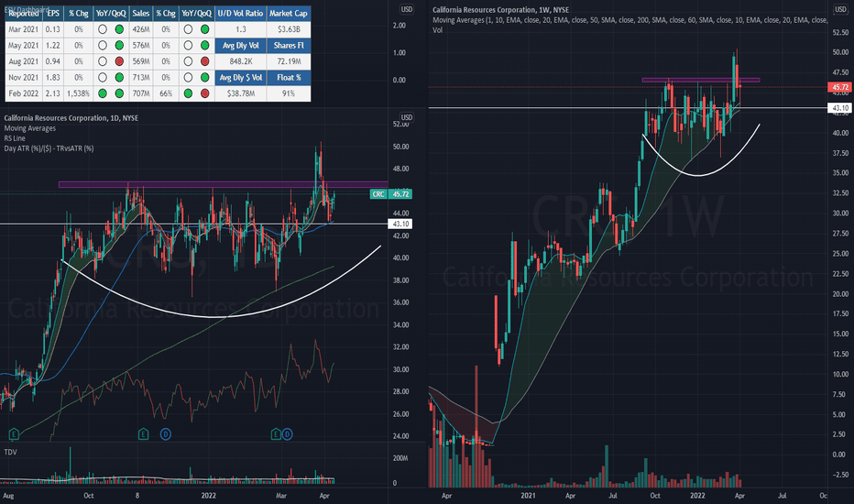Click the 43.10 line label on daily axis

pos(400,224)
